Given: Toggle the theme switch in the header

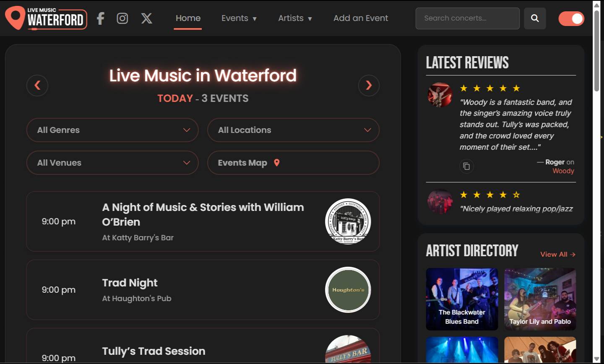Looking at the screenshot, I should click(x=571, y=18).
